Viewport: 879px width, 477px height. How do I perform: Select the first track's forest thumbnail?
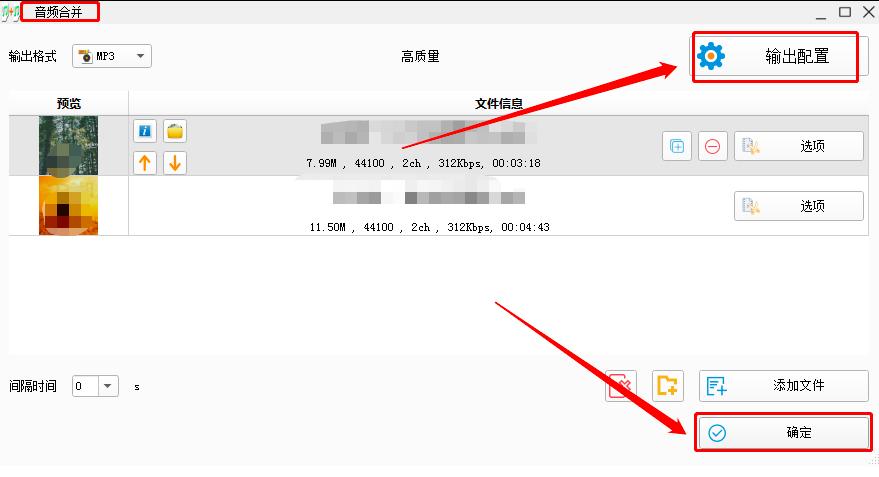point(68,146)
